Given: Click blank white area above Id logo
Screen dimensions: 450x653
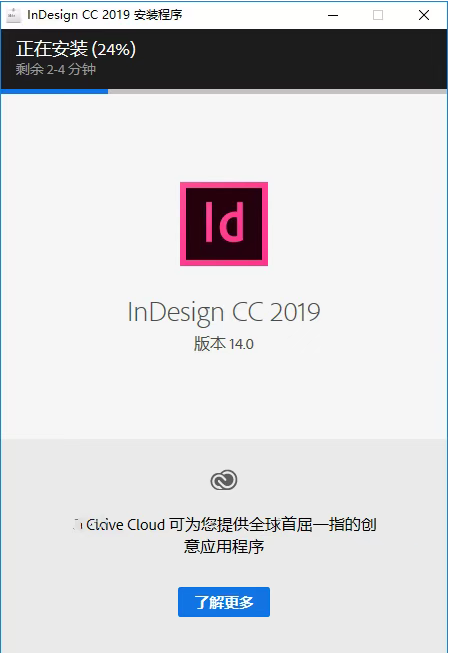Looking at the screenshot, I should click(x=224, y=137).
